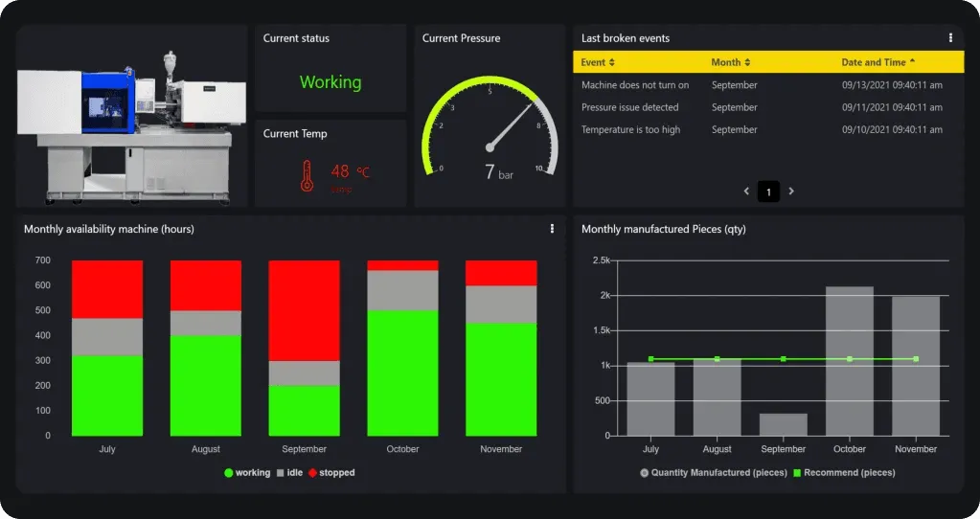Sort table by Date and Time column

click(877, 62)
